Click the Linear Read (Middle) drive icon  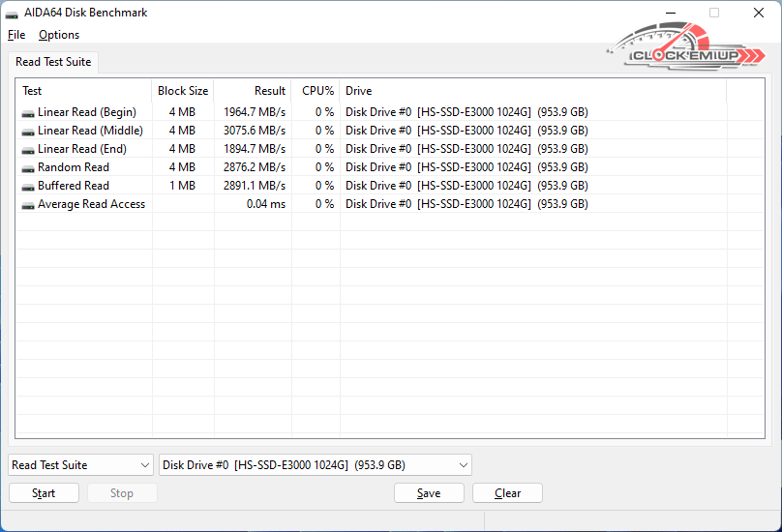(28, 131)
